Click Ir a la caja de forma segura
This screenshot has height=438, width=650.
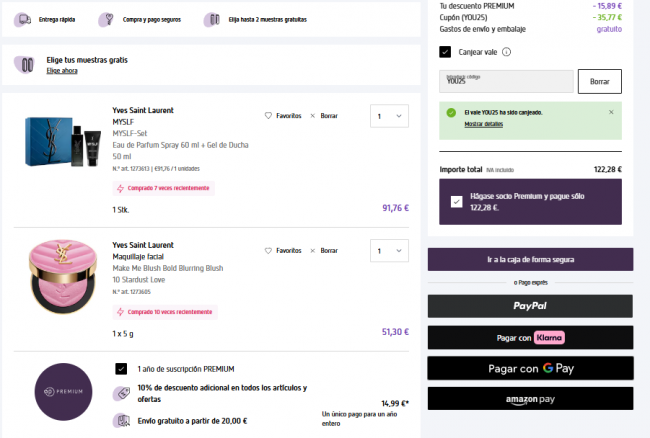pyautogui.click(x=530, y=260)
